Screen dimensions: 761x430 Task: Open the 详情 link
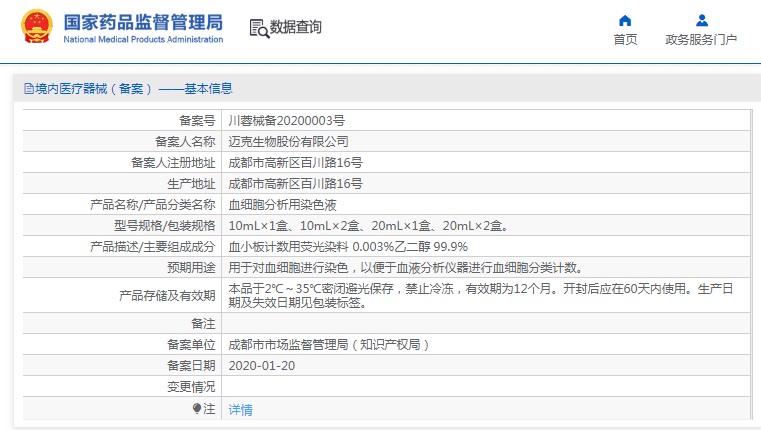(240, 410)
